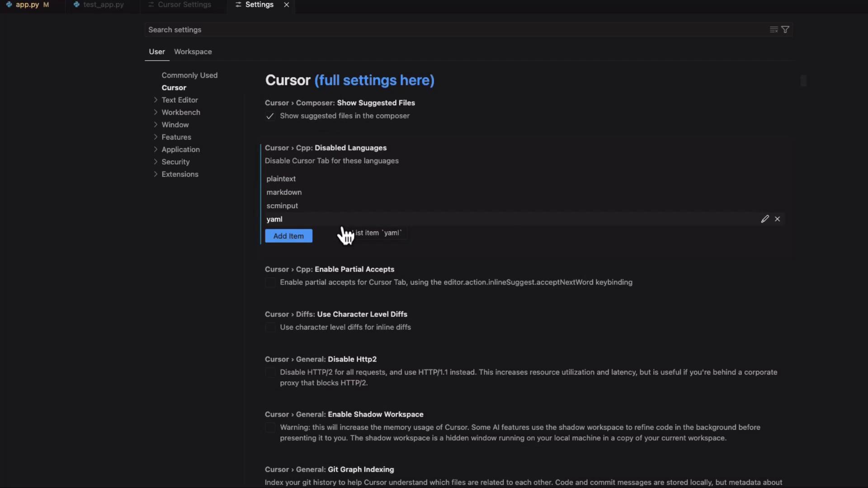Viewport: 868px width, 488px height.
Task: Open the settings filter funnel icon
Action: pyautogui.click(x=785, y=30)
